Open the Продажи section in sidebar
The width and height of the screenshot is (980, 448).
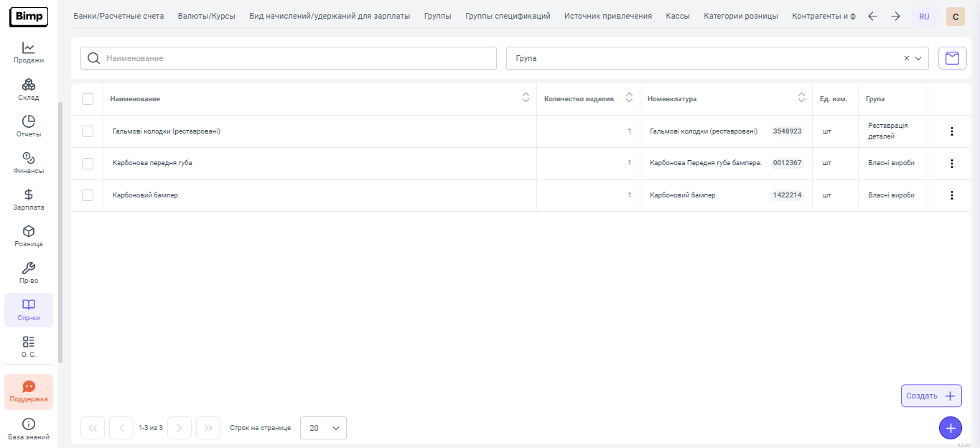click(29, 53)
